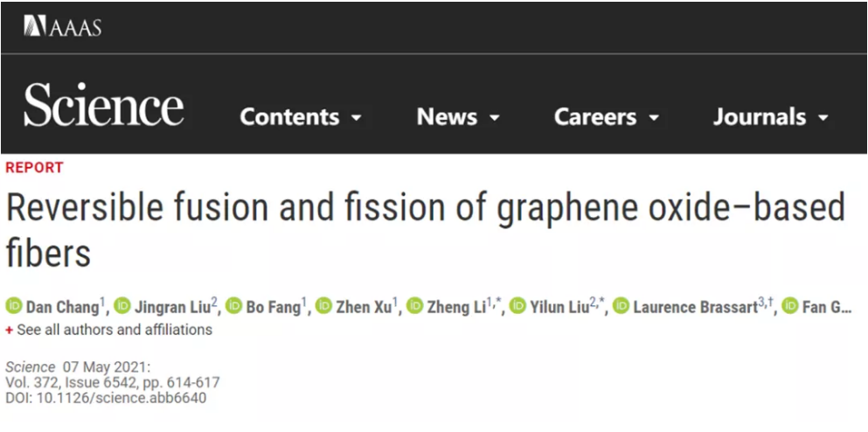Open Dan Chang's ORCID icon
This screenshot has width=868, height=432.
pyautogui.click(x=14, y=306)
